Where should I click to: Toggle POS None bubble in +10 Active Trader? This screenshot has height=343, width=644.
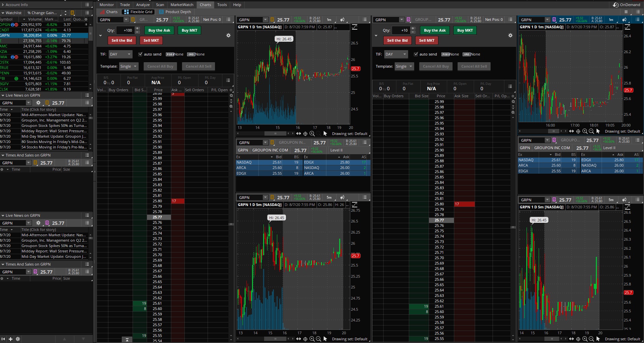(450, 54)
